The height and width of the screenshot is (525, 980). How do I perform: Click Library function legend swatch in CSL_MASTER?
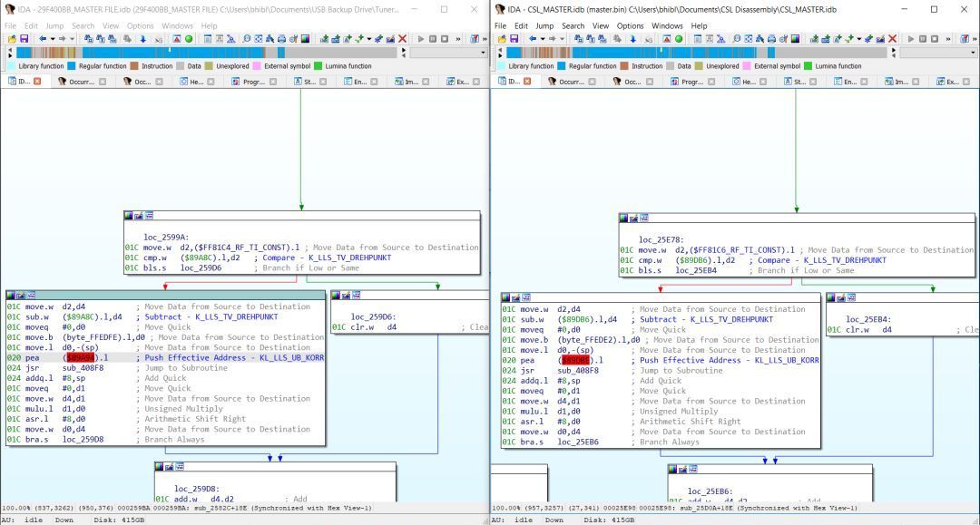pyautogui.click(x=501, y=66)
